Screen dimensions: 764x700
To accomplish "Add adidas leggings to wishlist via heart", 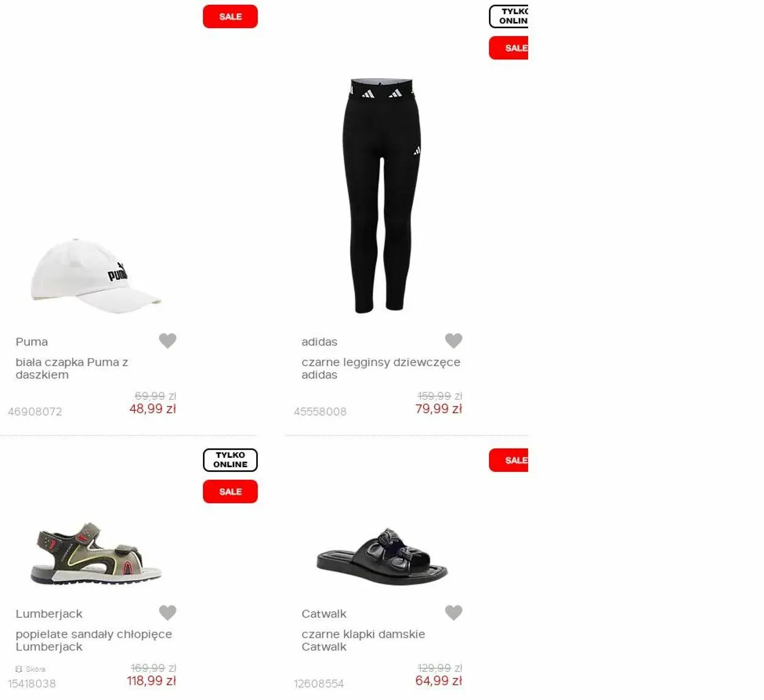I will 454,341.
